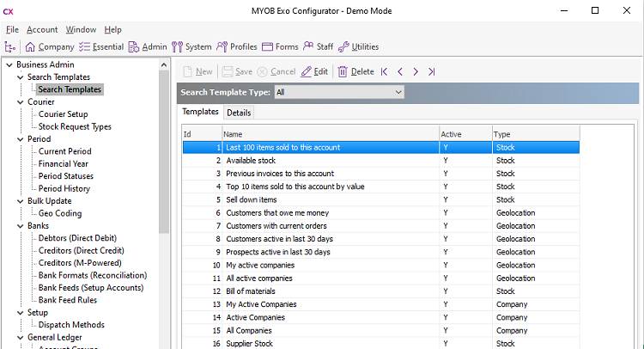Select 'Bill of materials' template row
Viewport: 644px width, 349px height.
(381, 291)
